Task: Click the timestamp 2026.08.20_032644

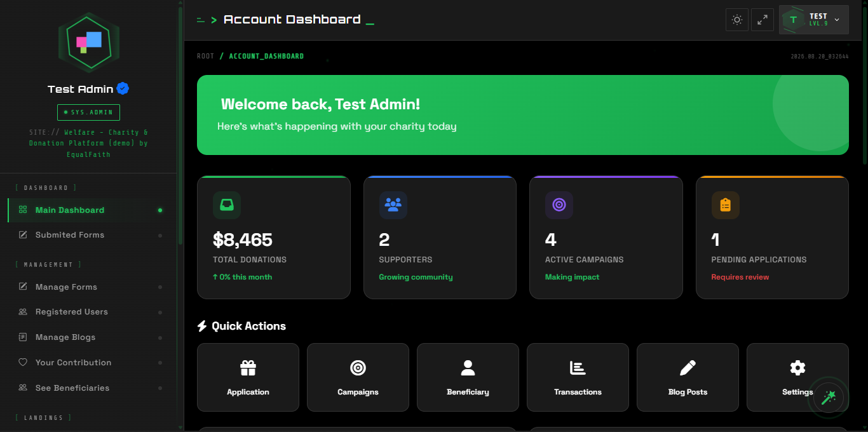Action: tap(820, 57)
